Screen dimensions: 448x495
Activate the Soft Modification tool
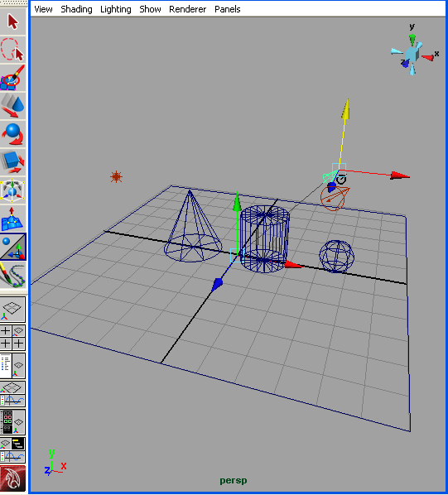tap(12, 219)
